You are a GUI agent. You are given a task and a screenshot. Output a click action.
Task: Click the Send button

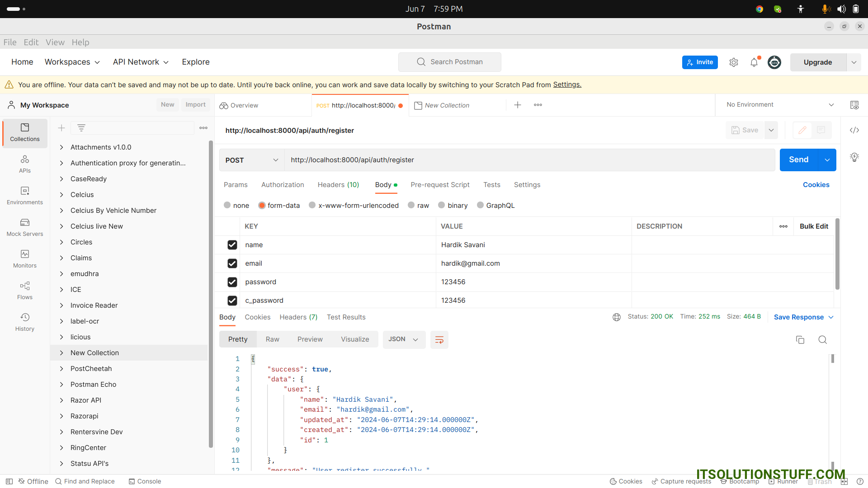click(x=798, y=160)
